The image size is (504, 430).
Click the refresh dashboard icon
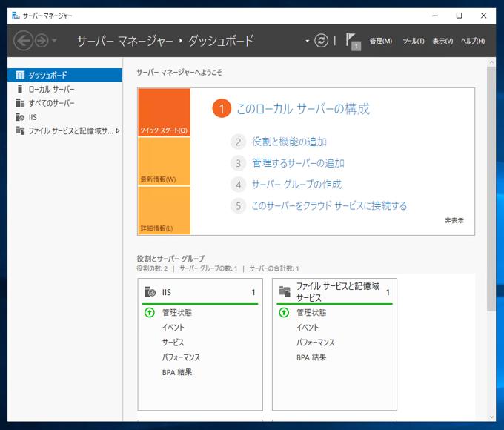coord(321,41)
